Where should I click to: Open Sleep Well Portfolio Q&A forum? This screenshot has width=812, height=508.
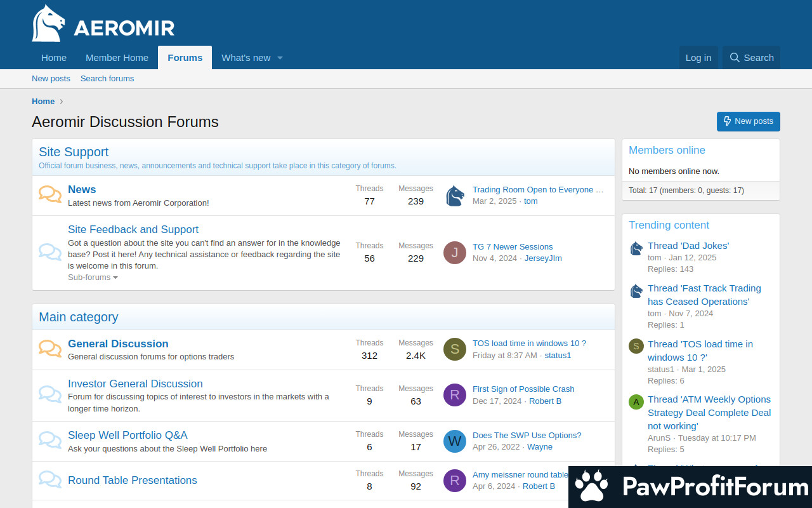(x=128, y=435)
